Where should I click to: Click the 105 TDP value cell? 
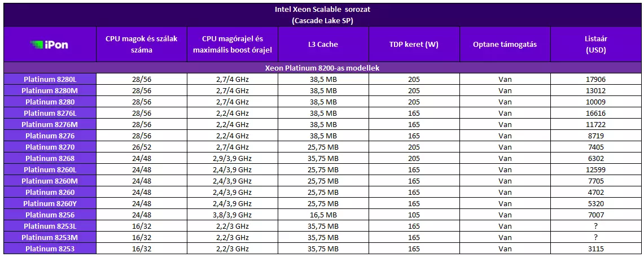(x=414, y=215)
